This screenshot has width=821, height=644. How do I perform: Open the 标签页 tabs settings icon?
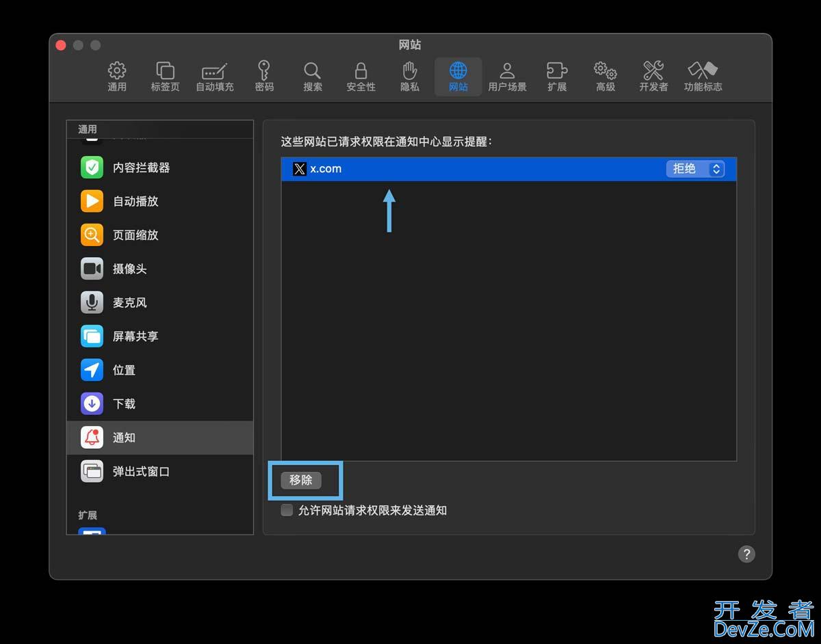click(165, 70)
